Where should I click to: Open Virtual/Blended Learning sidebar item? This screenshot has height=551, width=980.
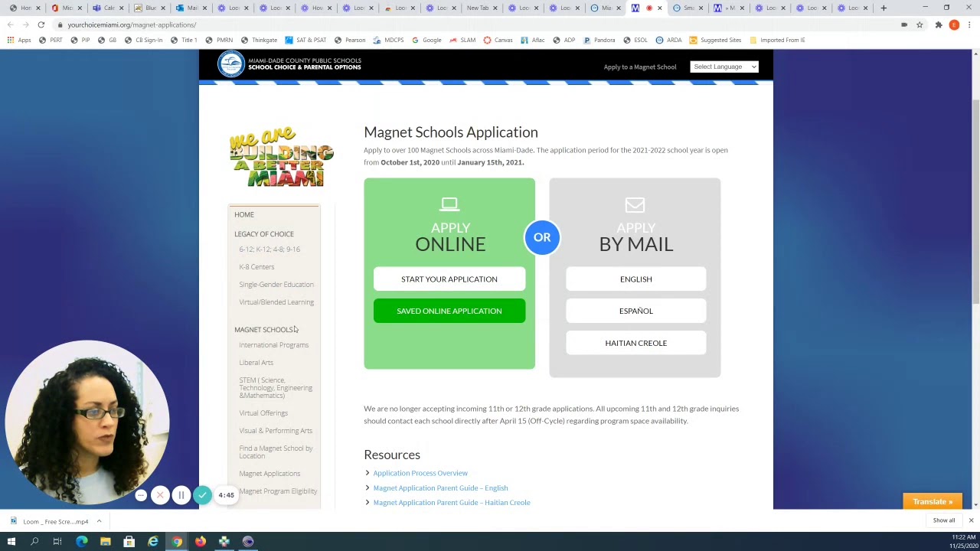pos(276,302)
